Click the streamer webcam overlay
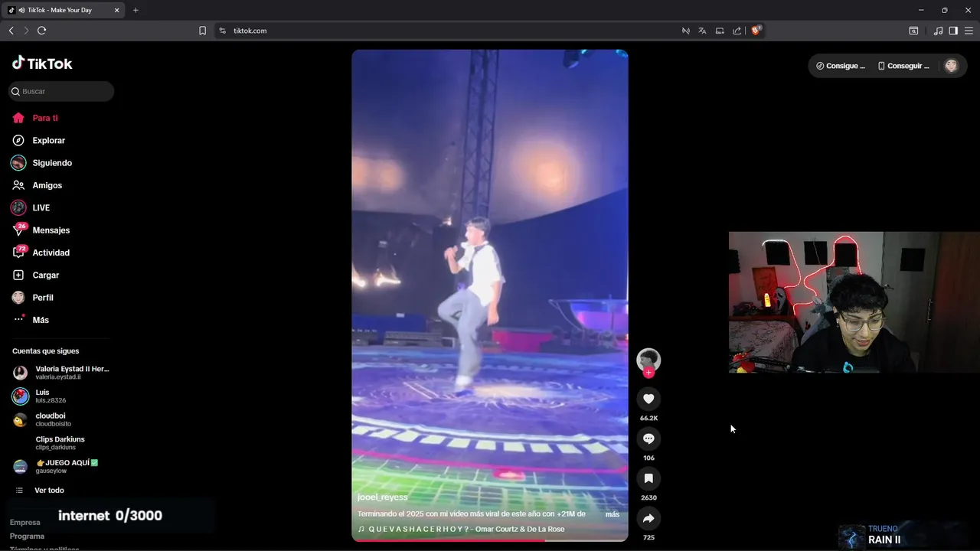 (x=854, y=302)
